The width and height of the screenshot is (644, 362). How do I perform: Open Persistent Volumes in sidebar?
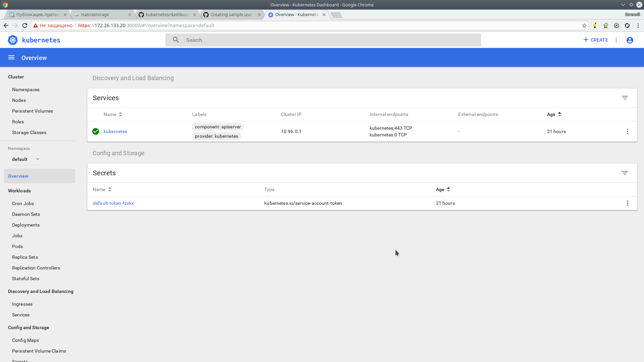tap(33, 111)
